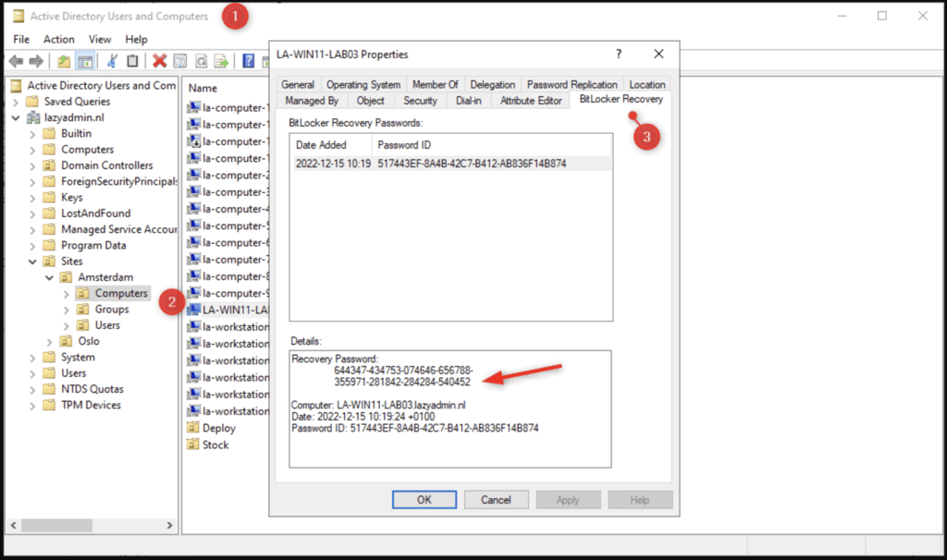Screen dimensions: 947x560
Task: Switch to the BitLocker Recovery tab
Action: 620,100
